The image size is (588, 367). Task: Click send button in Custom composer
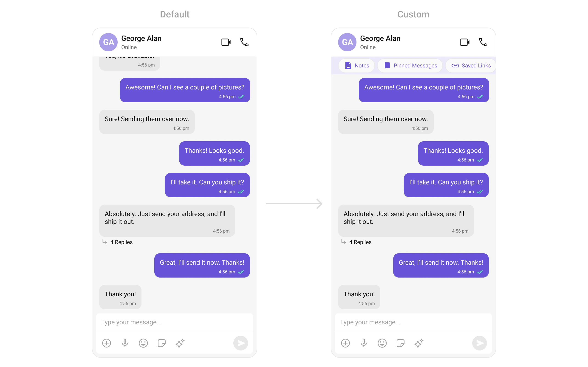point(479,343)
